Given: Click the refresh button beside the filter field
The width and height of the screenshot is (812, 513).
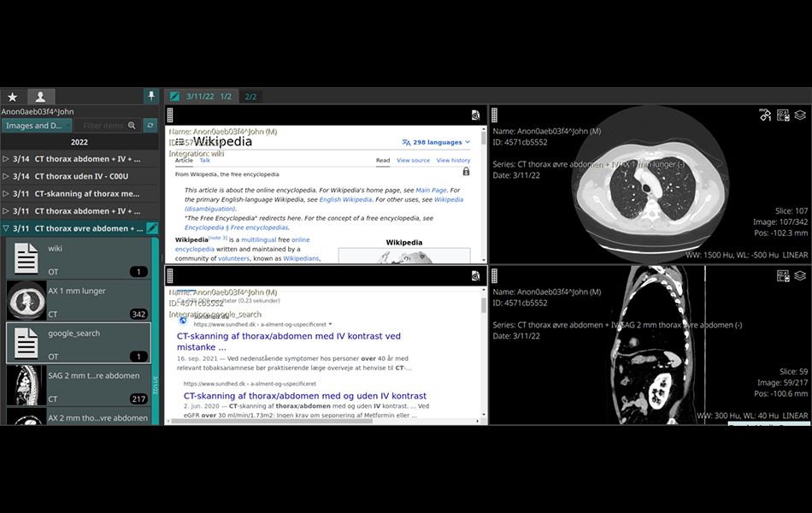Looking at the screenshot, I should click(x=150, y=126).
